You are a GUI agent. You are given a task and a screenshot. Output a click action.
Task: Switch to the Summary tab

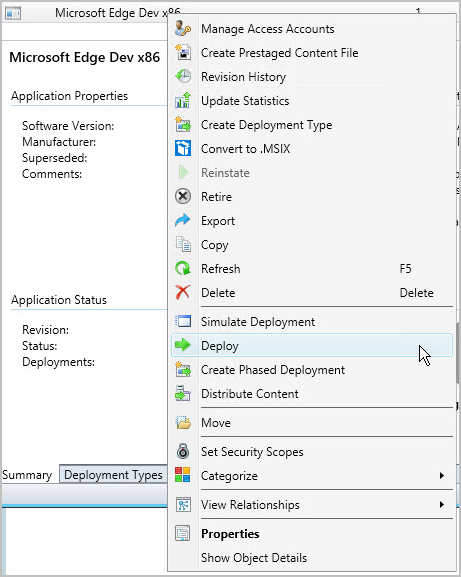(27, 475)
